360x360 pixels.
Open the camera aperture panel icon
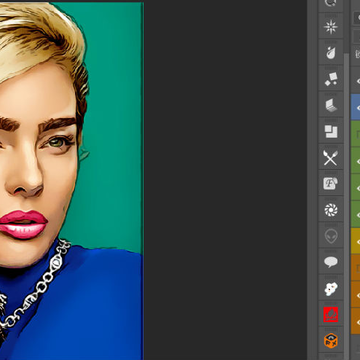331,210
